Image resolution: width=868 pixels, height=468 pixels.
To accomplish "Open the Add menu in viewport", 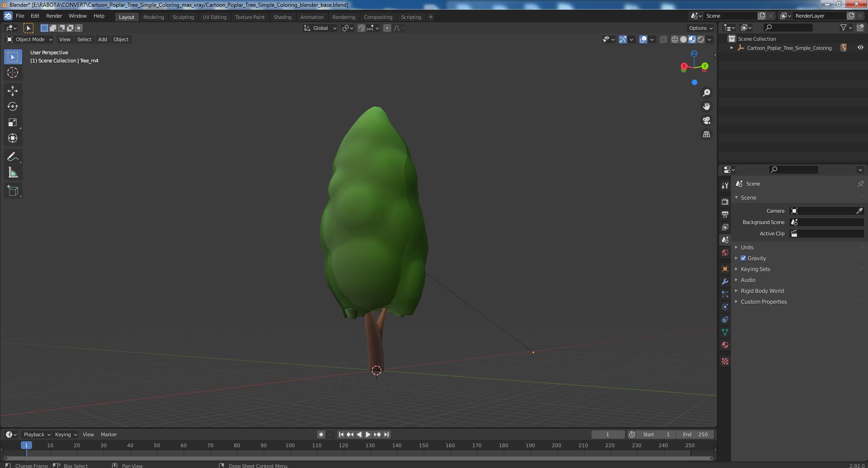I will tap(103, 39).
